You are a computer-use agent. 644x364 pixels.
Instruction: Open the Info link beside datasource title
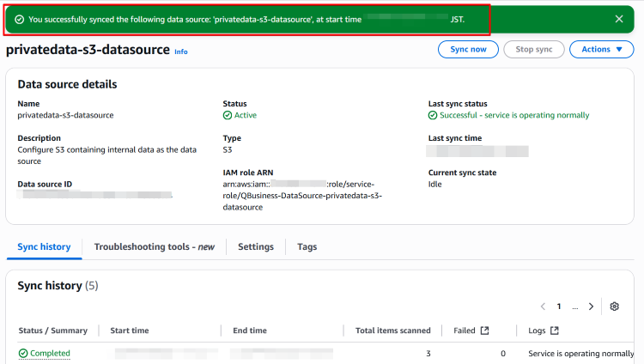(x=180, y=52)
